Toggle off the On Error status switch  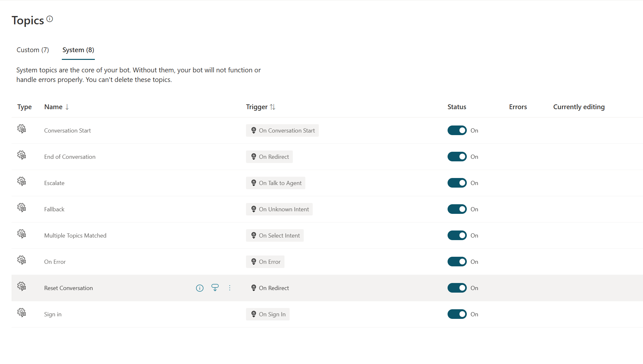coord(457,262)
